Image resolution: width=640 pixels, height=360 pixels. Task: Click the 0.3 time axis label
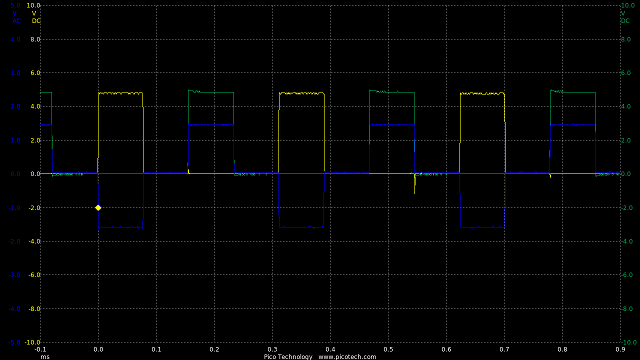pos(272,349)
